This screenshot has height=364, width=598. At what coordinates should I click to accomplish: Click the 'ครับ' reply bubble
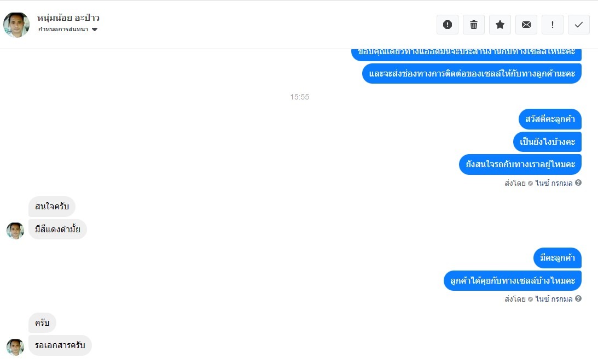click(x=42, y=323)
